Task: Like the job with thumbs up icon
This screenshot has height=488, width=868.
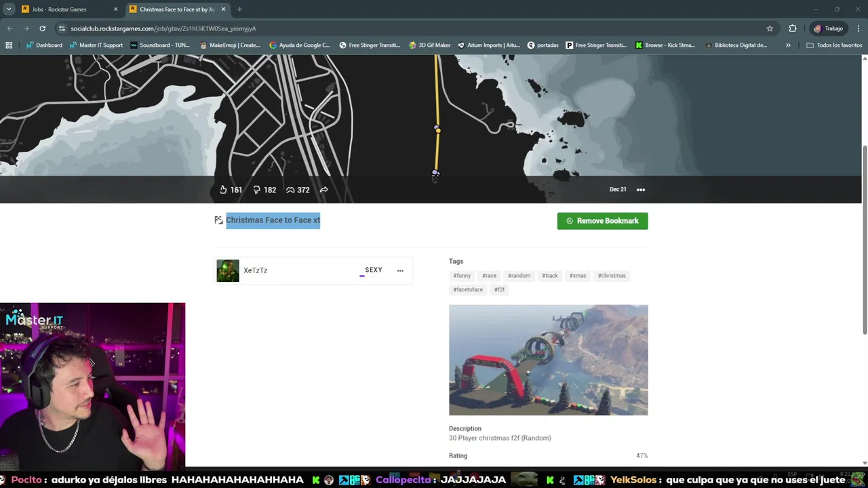Action: [223, 190]
